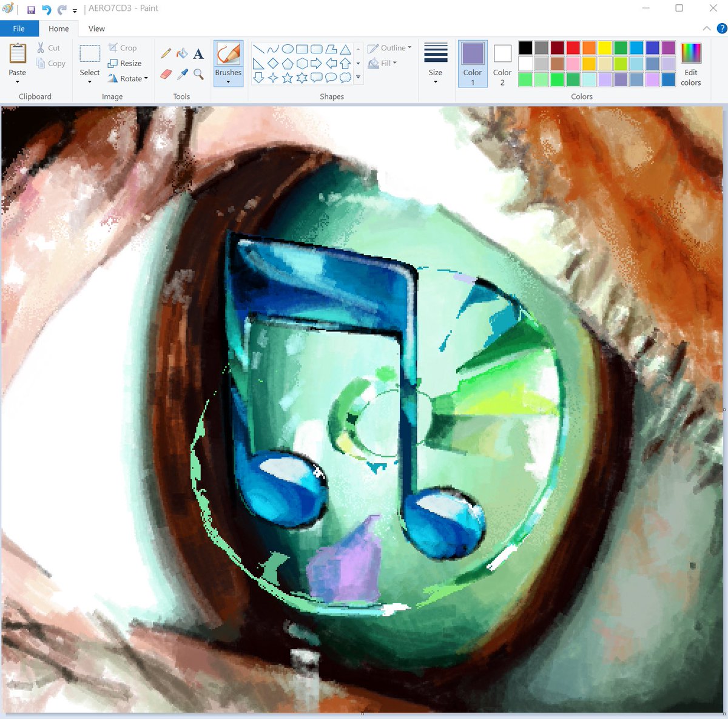
Task: Switch to the View tab
Action: point(96,29)
